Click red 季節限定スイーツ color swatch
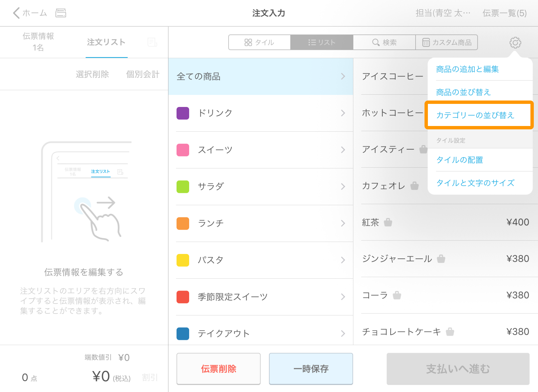Screen dimensions: 538x392 tap(183, 297)
